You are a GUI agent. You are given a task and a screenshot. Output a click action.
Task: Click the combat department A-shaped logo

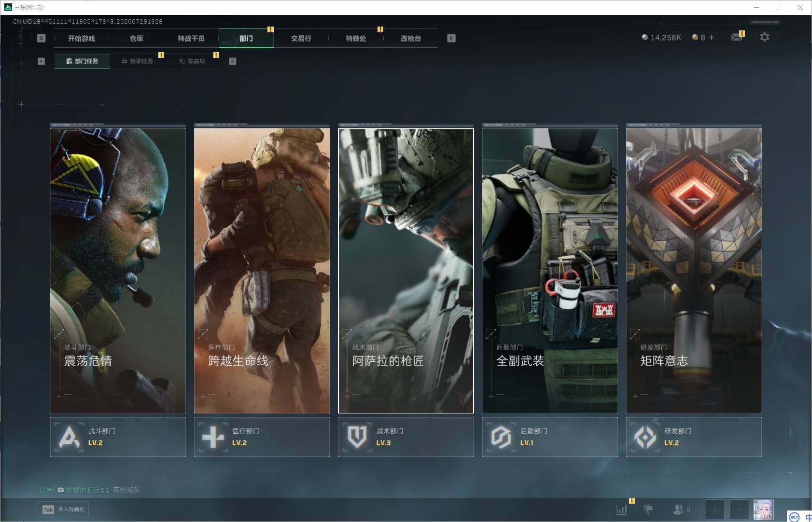click(x=69, y=437)
